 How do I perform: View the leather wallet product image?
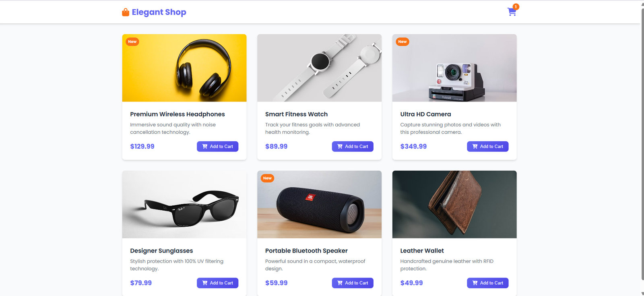click(454, 204)
